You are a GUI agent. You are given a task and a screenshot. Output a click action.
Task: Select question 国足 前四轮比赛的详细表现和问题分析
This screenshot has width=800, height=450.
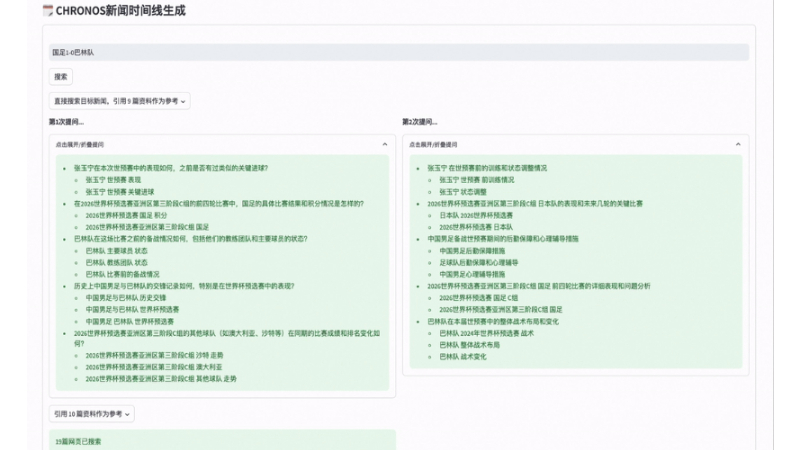(539, 286)
